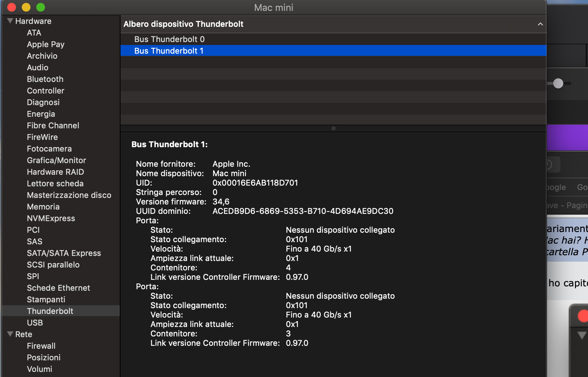Select Bus Thunderbolt 1 row
The height and width of the screenshot is (377, 588).
point(333,51)
